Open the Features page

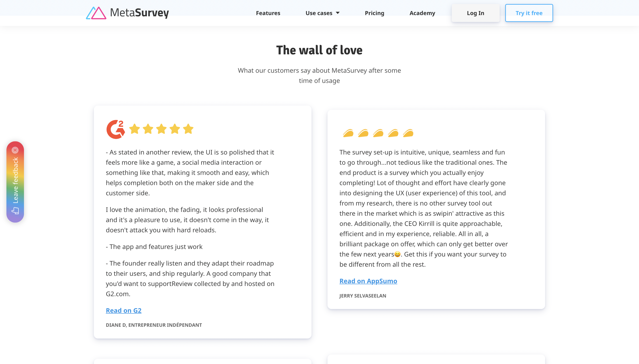coord(268,13)
